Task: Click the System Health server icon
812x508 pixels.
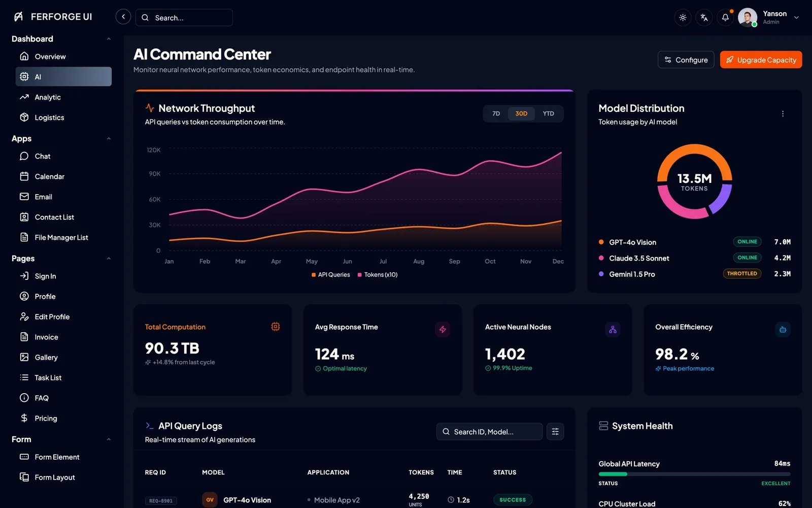Action: 603,426
